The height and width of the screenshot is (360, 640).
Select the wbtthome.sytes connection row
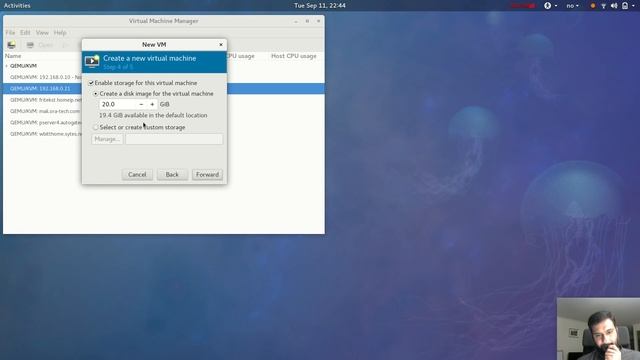[x=42, y=134]
